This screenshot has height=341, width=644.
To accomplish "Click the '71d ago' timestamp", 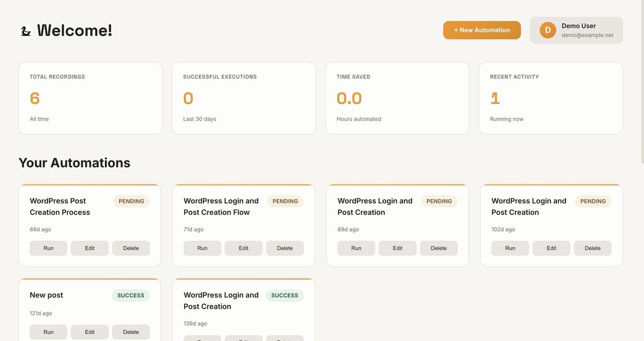I will click(x=194, y=229).
